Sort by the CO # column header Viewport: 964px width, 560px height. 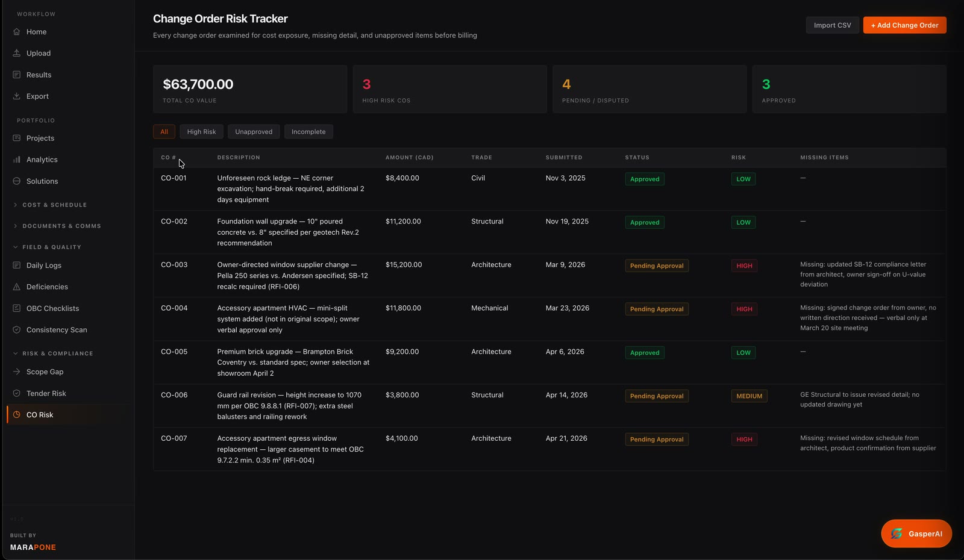(x=168, y=158)
